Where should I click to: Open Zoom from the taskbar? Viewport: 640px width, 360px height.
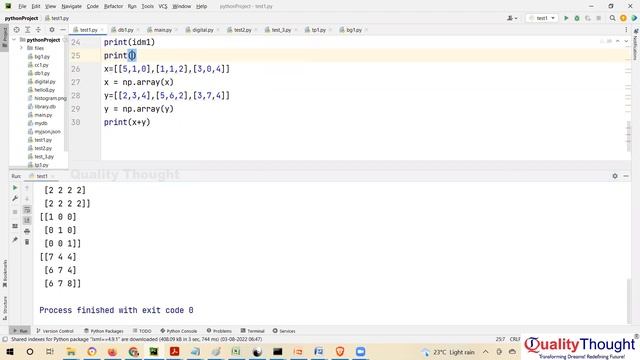pos(360,352)
